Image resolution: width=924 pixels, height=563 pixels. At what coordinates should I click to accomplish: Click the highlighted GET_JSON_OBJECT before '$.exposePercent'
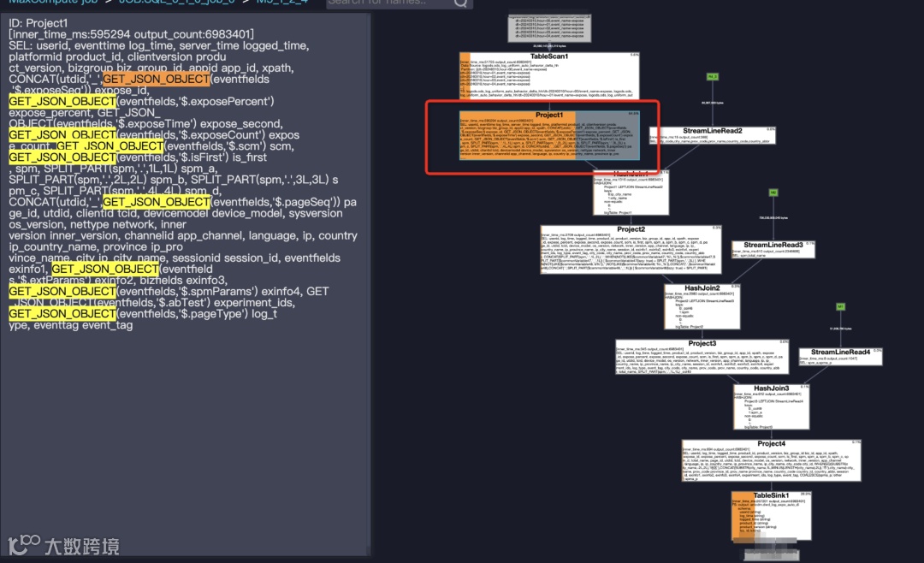62,102
